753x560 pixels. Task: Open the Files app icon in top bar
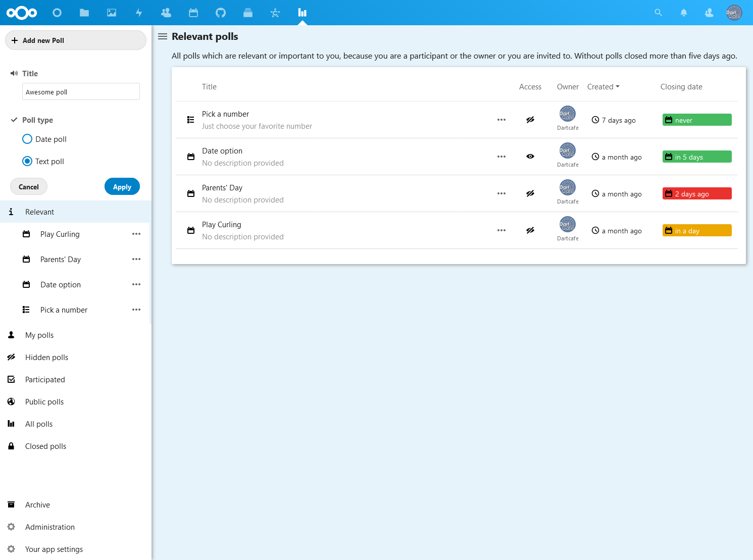pos(84,13)
